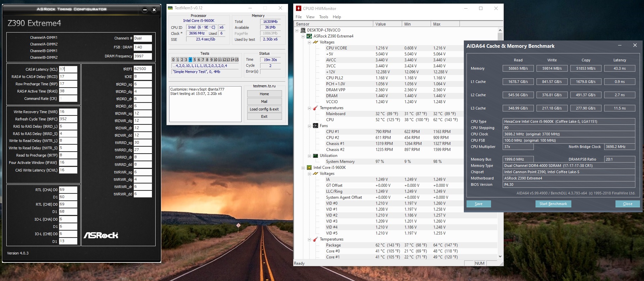The width and height of the screenshot is (644, 281).
Task: Click the chip icon beside Intel Core i5 9600K
Action: coord(309,168)
